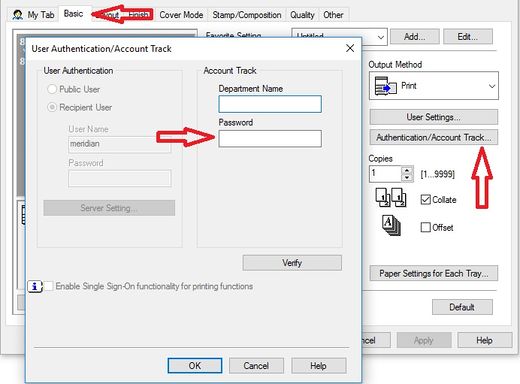Open the My Tab tab
This screenshot has width=520, height=384.
[34, 15]
